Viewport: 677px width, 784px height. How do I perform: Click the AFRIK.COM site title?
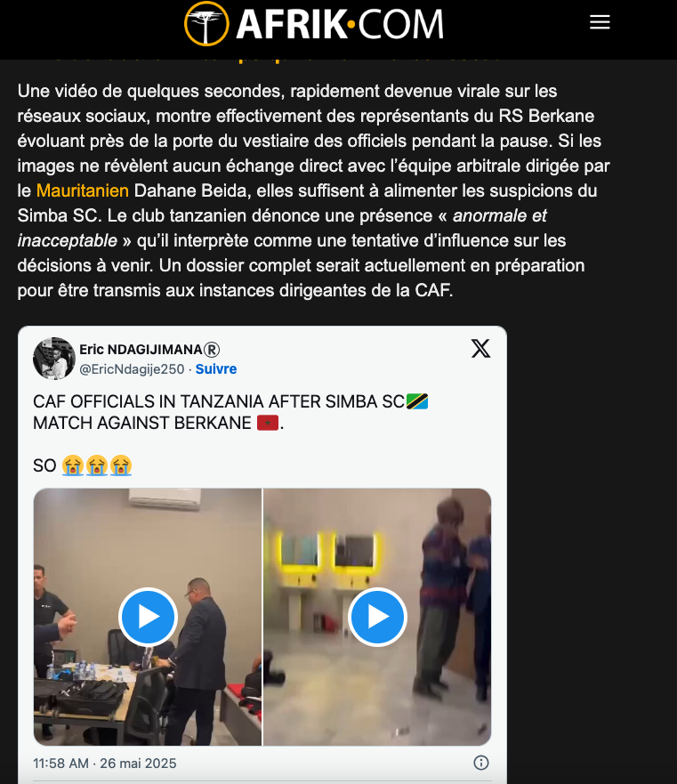tap(340, 24)
